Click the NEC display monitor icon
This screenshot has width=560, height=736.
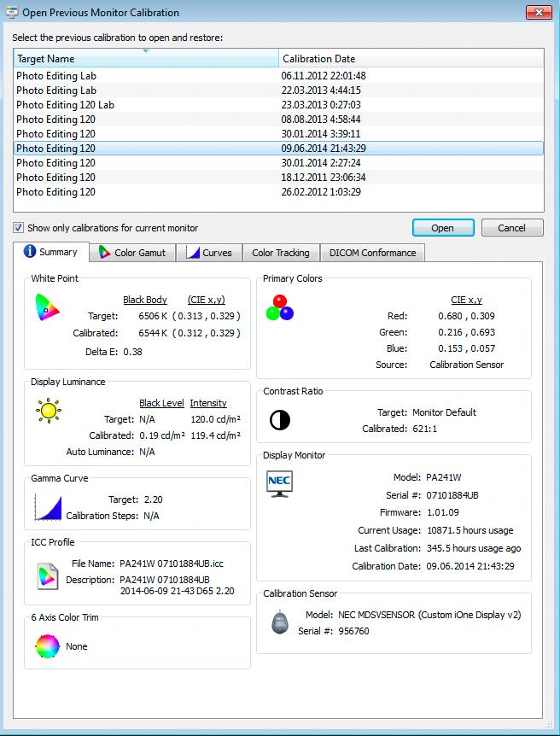(x=279, y=483)
